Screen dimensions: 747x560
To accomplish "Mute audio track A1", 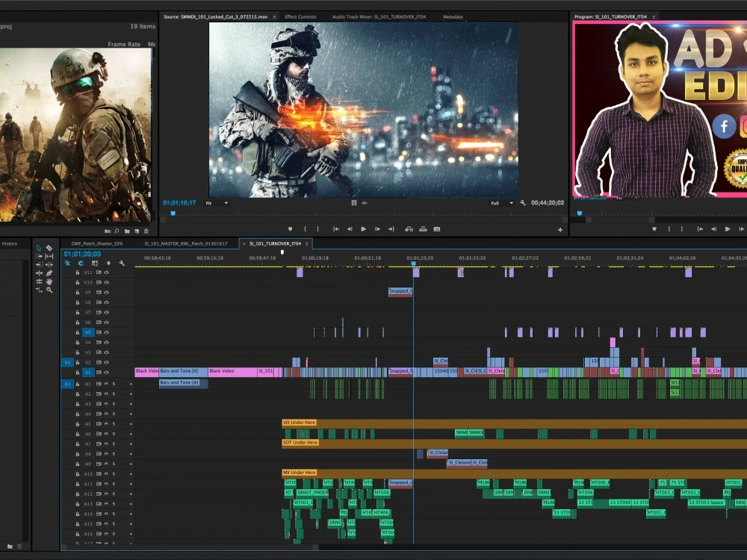I will click(x=106, y=384).
